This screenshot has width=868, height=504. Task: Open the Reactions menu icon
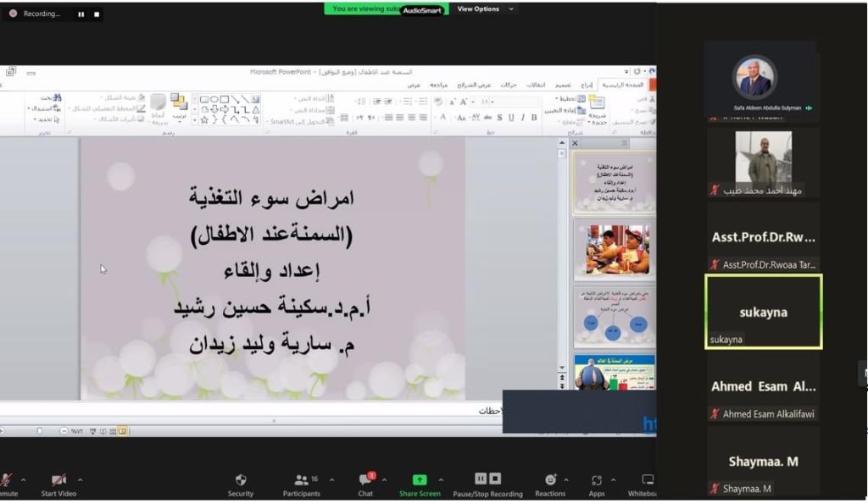click(x=550, y=479)
